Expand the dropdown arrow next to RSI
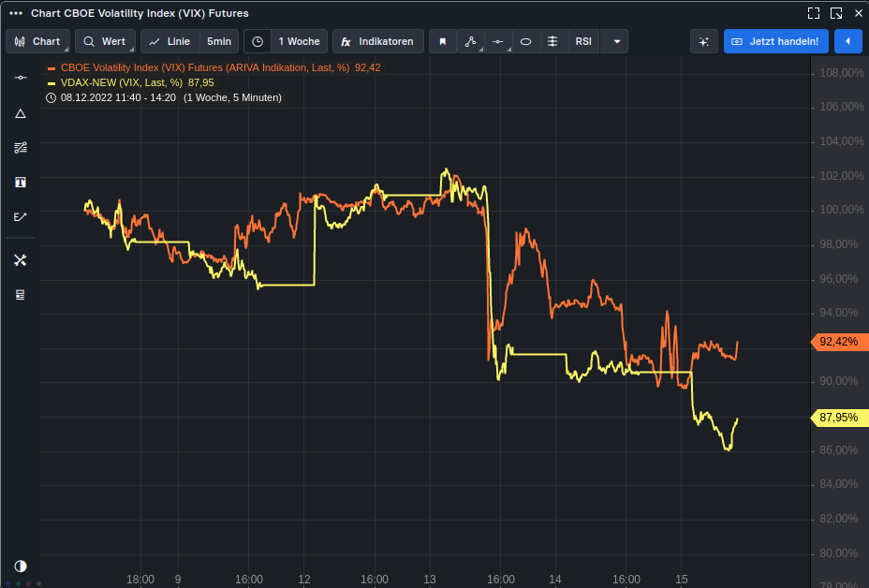This screenshot has height=588, width=869. pos(615,41)
